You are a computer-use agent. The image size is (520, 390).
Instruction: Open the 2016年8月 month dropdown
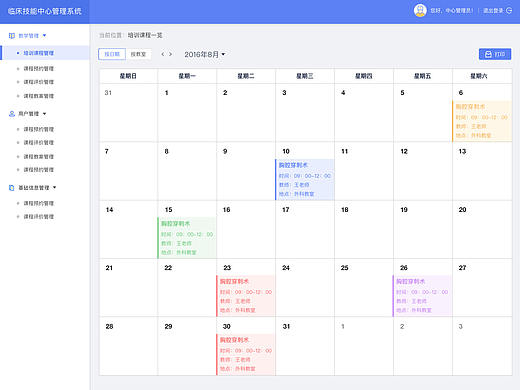(205, 54)
